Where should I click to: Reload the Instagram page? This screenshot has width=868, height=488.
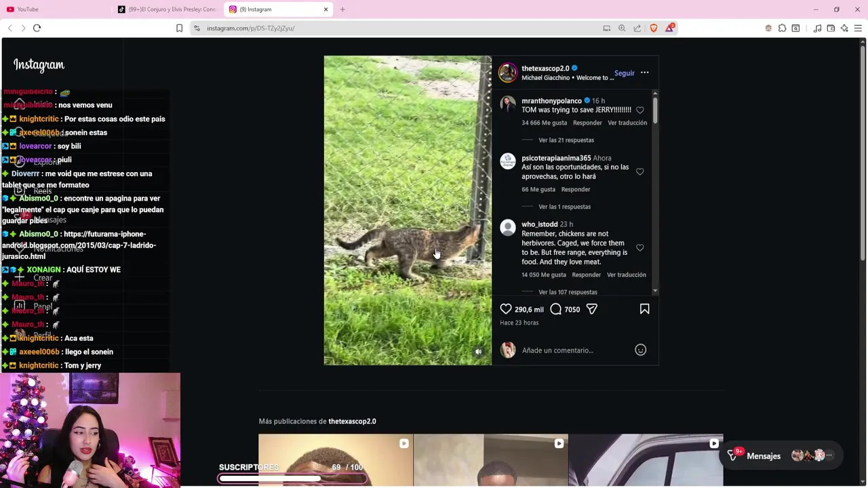[37, 28]
